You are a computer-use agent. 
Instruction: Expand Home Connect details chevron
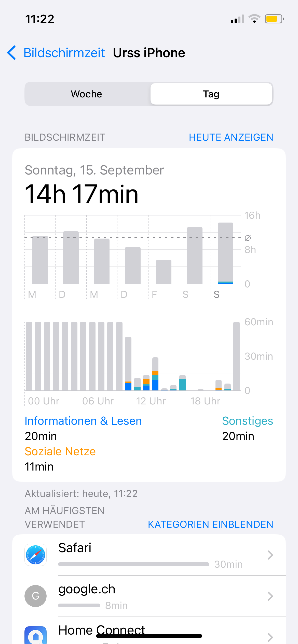(270, 637)
